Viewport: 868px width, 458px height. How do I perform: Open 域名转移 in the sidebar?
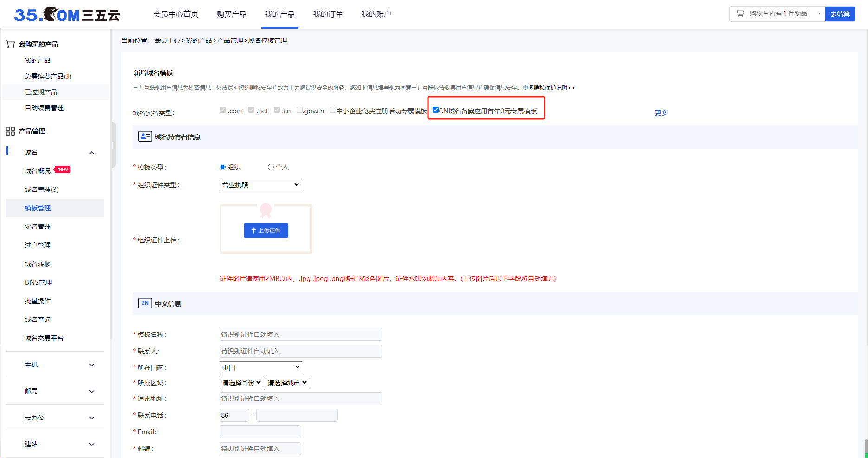pyautogui.click(x=38, y=264)
